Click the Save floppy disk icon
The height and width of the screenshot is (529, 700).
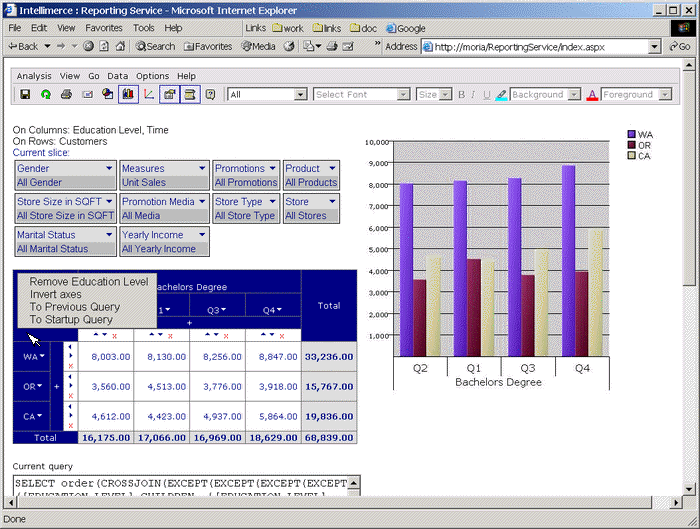[x=25, y=94]
